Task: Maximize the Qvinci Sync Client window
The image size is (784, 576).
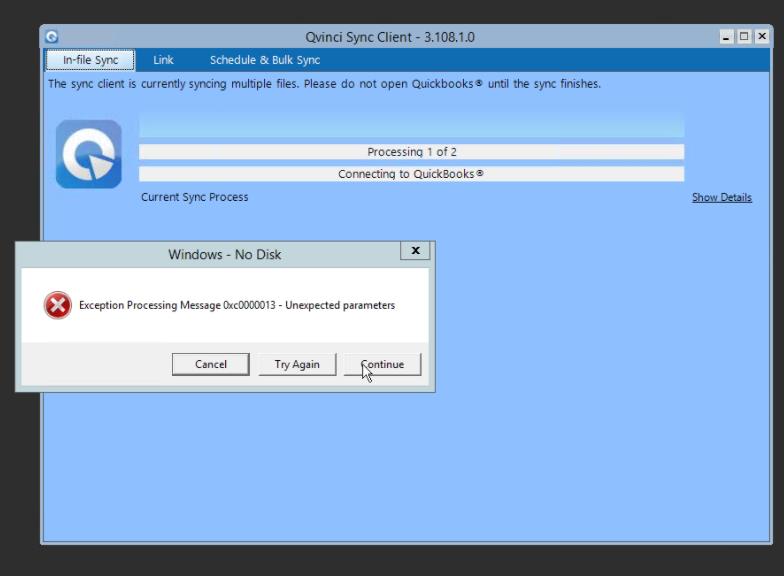Action: coord(744,37)
